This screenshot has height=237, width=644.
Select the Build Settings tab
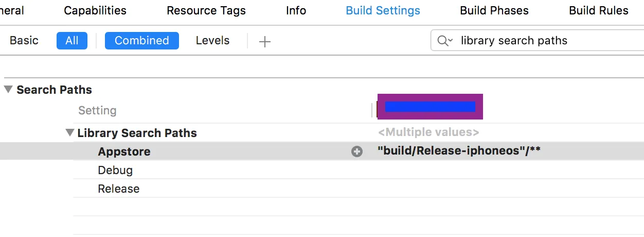383,10
